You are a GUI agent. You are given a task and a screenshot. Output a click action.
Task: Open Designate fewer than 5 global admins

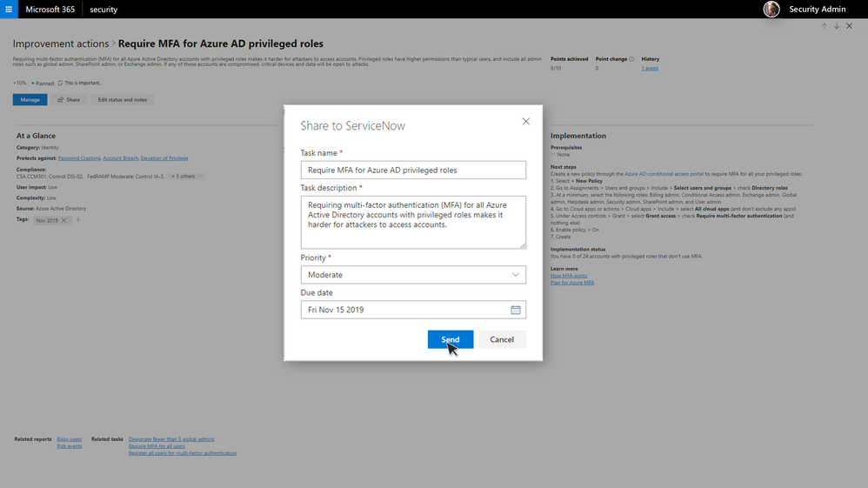[171, 439]
